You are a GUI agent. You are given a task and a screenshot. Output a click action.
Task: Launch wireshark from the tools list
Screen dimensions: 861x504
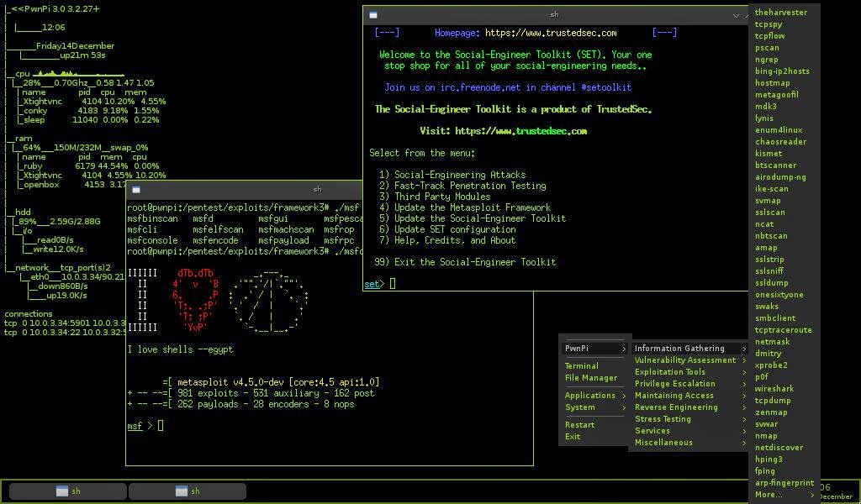tap(774, 388)
